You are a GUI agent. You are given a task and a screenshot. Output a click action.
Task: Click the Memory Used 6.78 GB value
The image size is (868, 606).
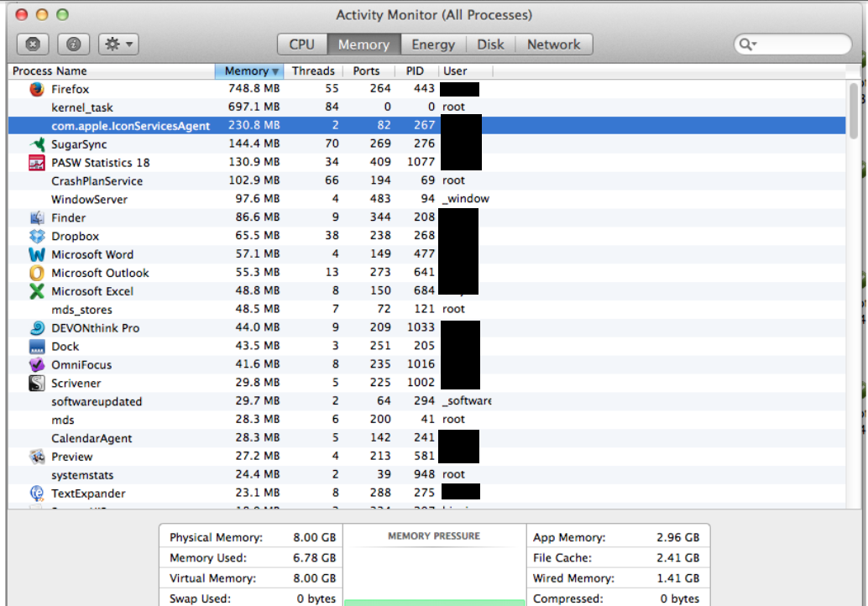pyautogui.click(x=315, y=558)
